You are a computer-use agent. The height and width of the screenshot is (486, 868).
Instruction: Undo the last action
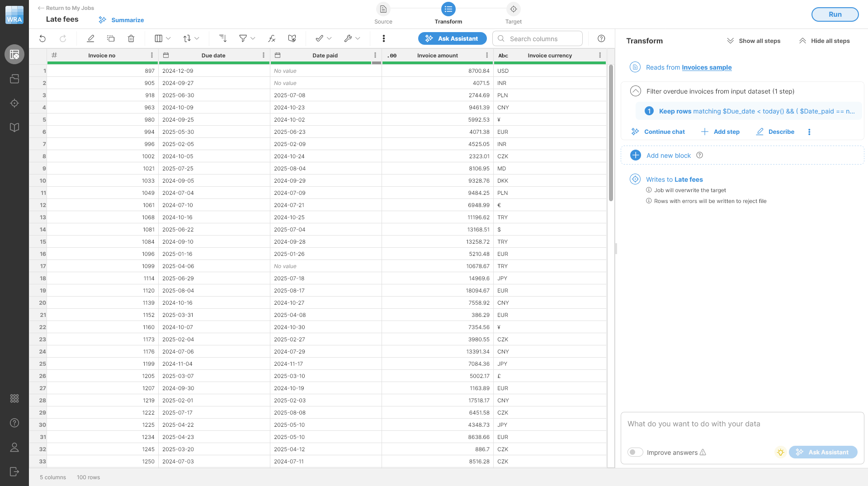tap(42, 38)
